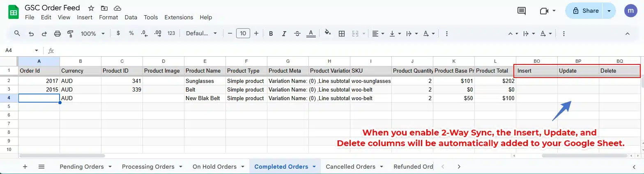The width and height of the screenshot is (644, 174).
Task: Click the undo arrow icon
Action: click(x=31, y=34)
